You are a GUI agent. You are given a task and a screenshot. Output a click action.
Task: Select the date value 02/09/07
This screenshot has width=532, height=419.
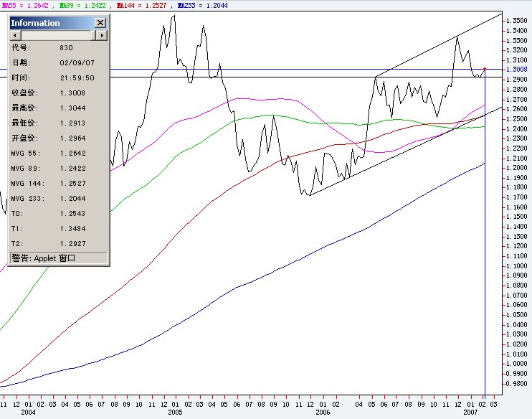(x=77, y=63)
